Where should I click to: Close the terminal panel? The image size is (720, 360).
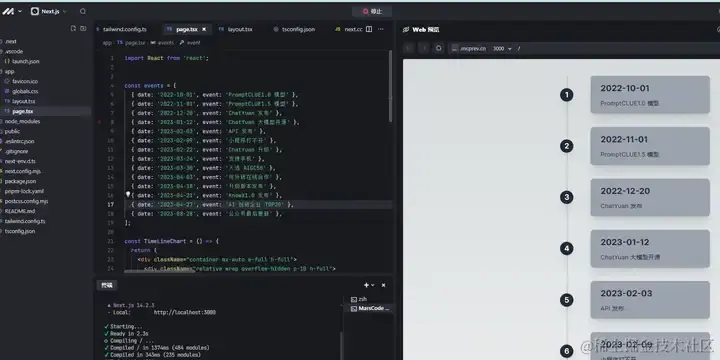(x=383, y=285)
